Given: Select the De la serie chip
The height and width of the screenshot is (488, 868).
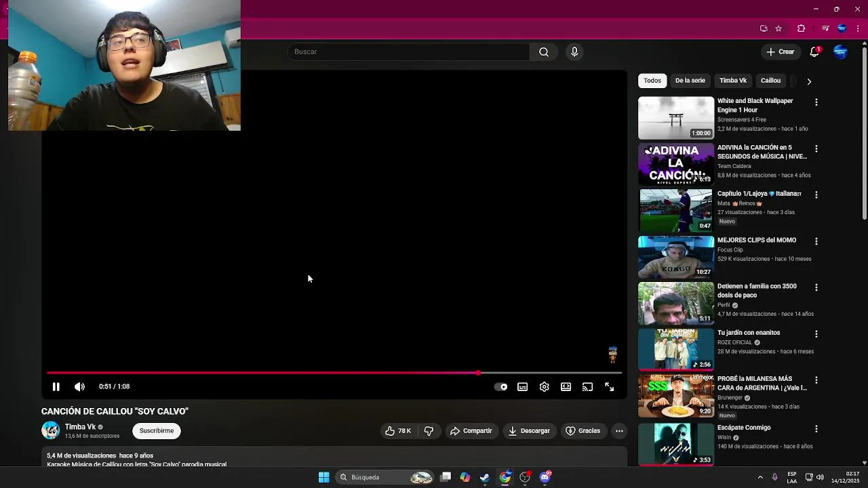Looking at the screenshot, I should tap(690, 81).
